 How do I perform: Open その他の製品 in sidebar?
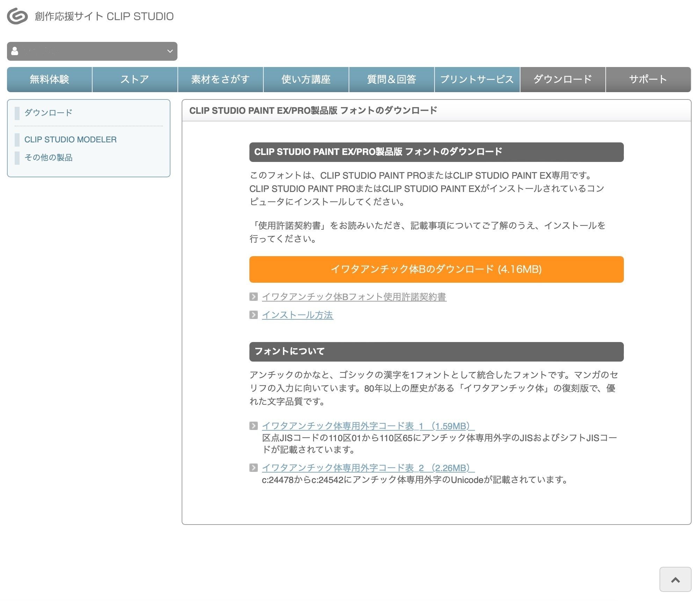coord(48,158)
